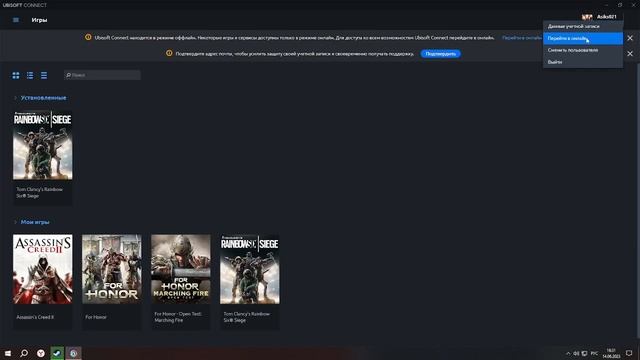Click the email confirmation warning icon
This screenshot has height=360, width=640.
coord(169,53)
